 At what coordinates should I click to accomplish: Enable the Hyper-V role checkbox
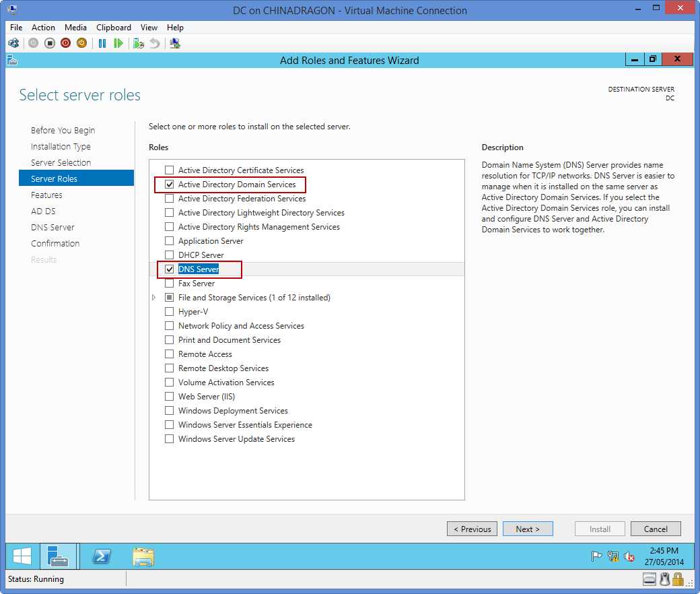pos(169,311)
